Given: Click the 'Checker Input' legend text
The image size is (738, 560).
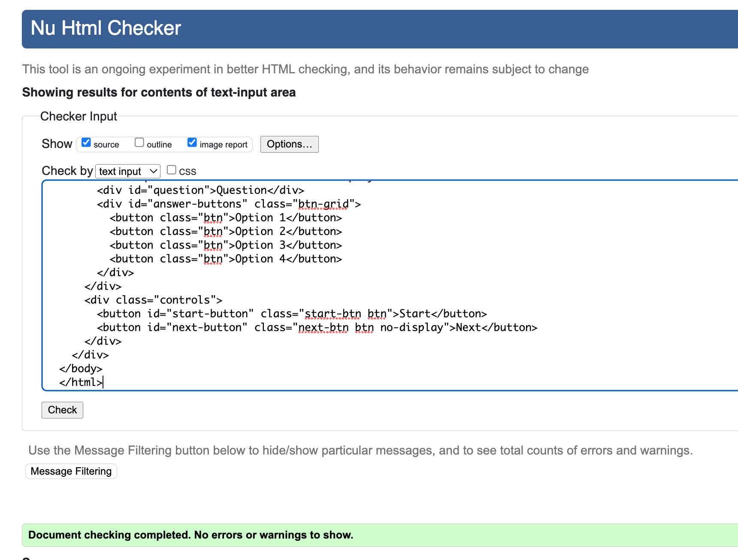Looking at the screenshot, I should coord(79,117).
